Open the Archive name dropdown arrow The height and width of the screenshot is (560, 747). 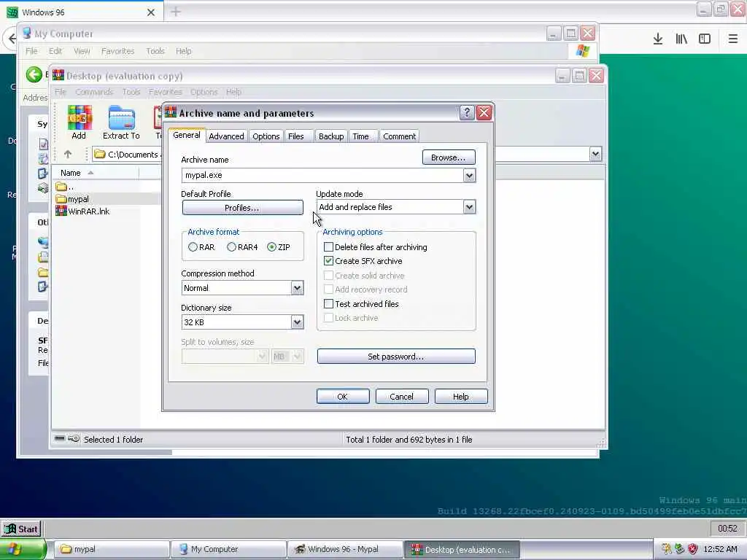pyautogui.click(x=469, y=175)
